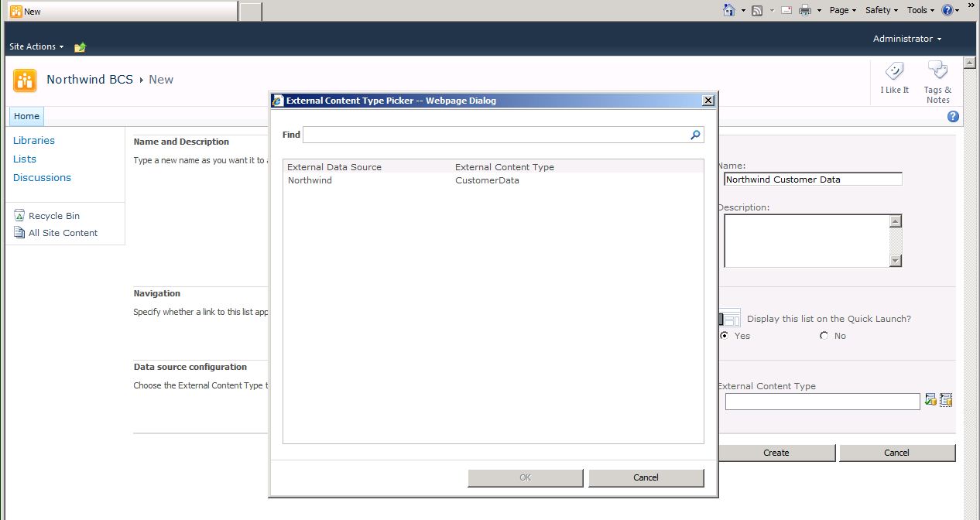Go to Northwind BCS site link
Screen dimensions: 980x520
[90, 79]
